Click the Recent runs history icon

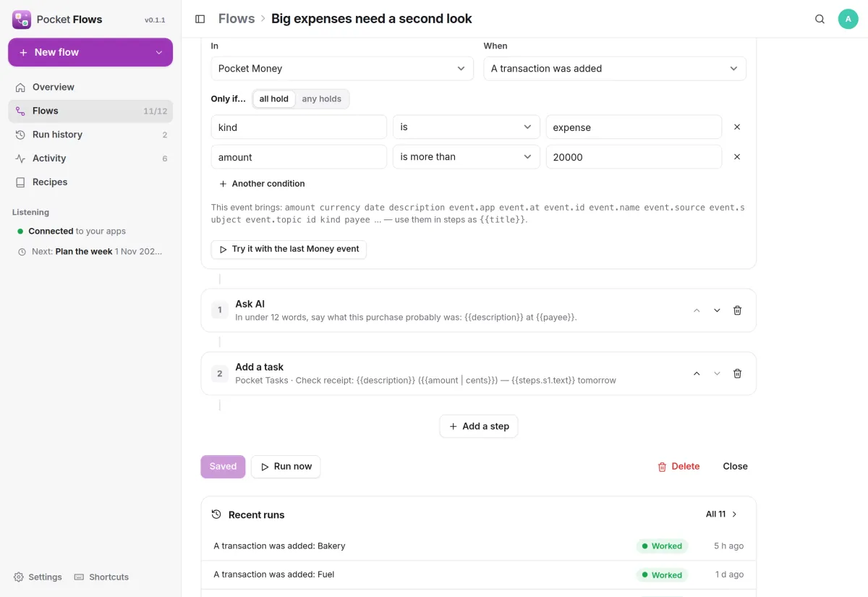click(216, 515)
